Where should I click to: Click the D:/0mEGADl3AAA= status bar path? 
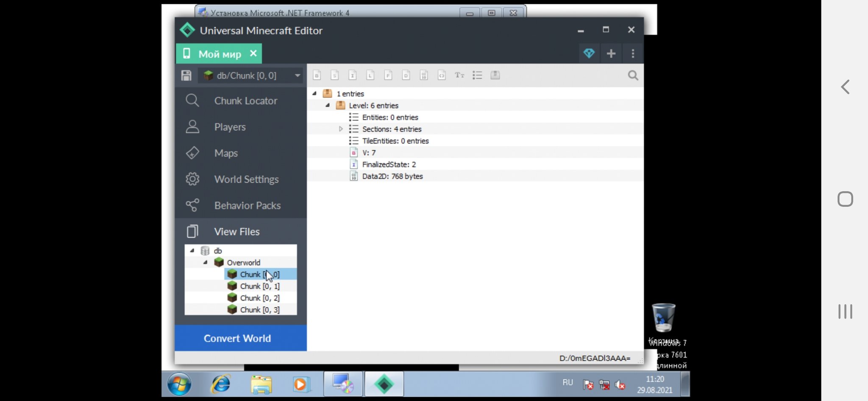pos(595,358)
